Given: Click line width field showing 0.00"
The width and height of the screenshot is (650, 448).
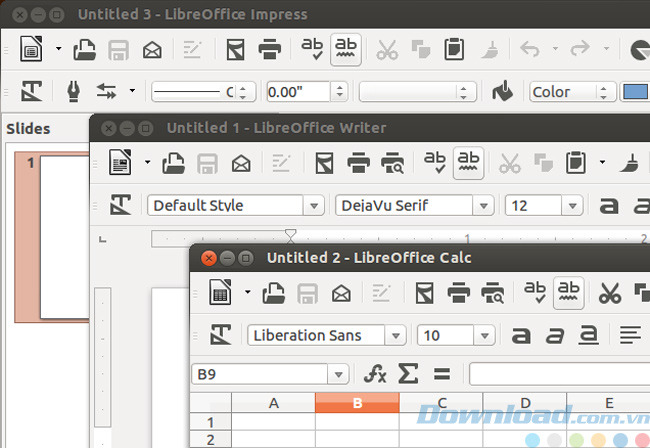Looking at the screenshot, I should pyautogui.click(x=298, y=92).
